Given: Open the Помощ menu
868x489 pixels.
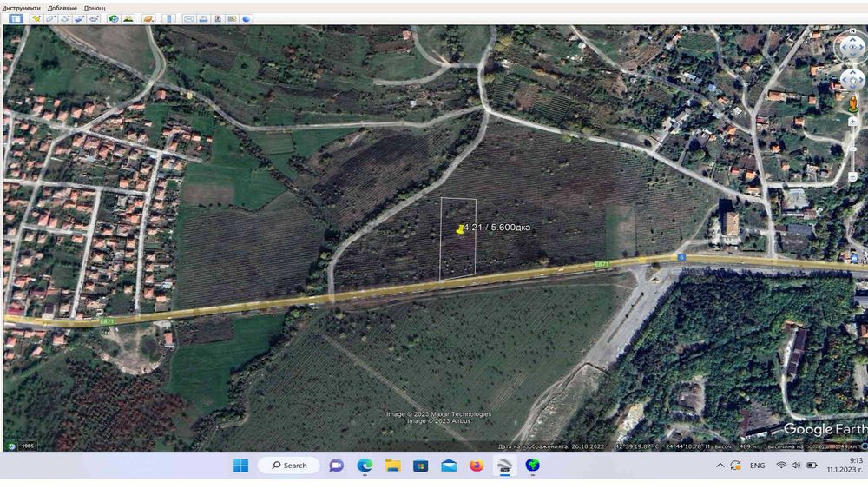Looking at the screenshot, I should (x=95, y=9).
